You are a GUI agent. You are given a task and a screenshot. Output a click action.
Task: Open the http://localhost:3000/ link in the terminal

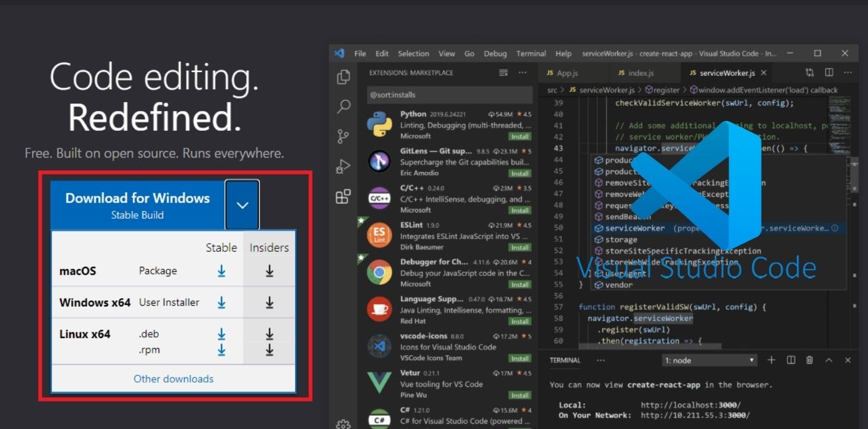coord(690,405)
